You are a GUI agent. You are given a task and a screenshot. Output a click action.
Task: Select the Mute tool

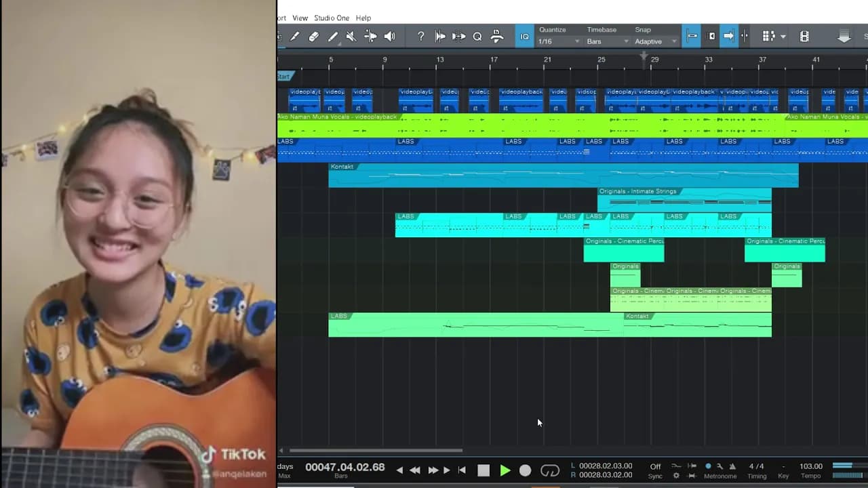point(351,37)
